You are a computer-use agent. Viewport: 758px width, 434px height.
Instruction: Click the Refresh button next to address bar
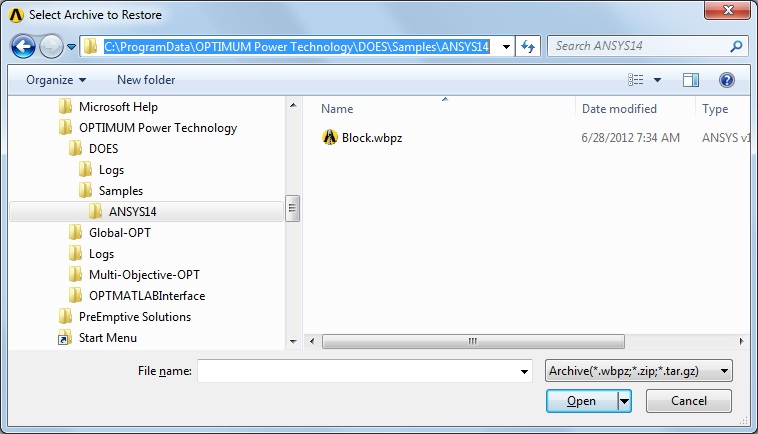tap(527, 47)
